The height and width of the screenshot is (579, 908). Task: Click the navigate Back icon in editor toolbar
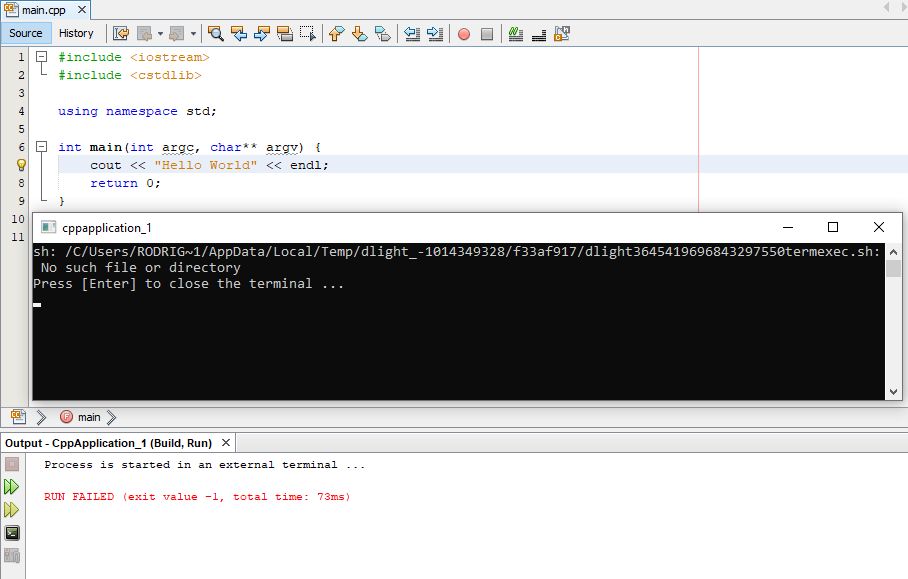[x=144, y=34]
